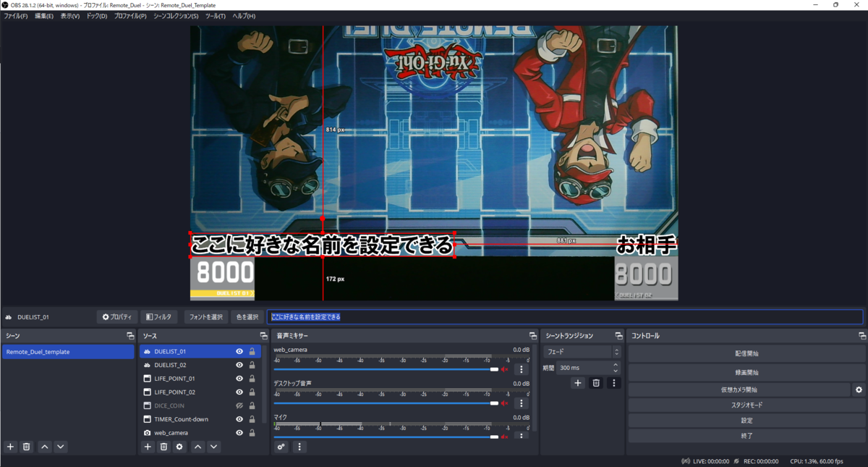
Task: Toggle lock on DUELIST_01 source
Action: click(x=252, y=352)
